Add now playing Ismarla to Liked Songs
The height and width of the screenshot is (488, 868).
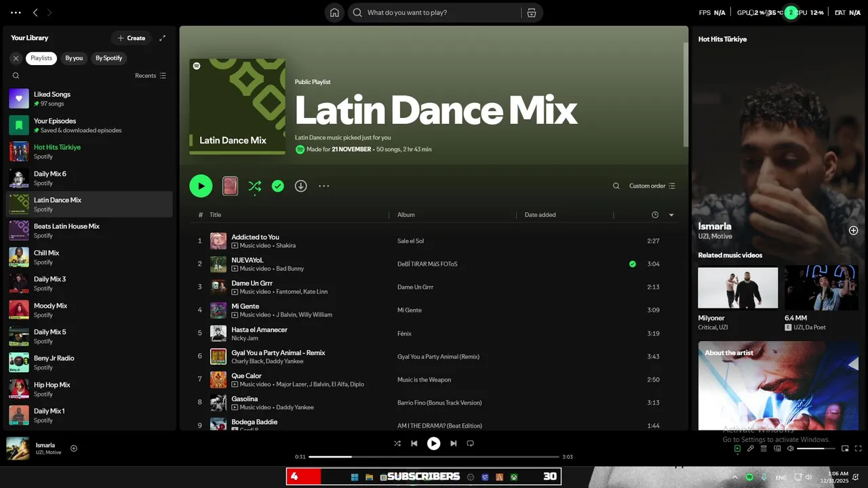pyautogui.click(x=74, y=448)
